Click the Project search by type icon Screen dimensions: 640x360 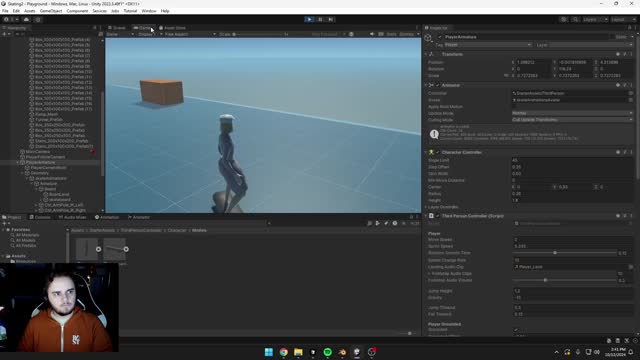click(x=378, y=223)
